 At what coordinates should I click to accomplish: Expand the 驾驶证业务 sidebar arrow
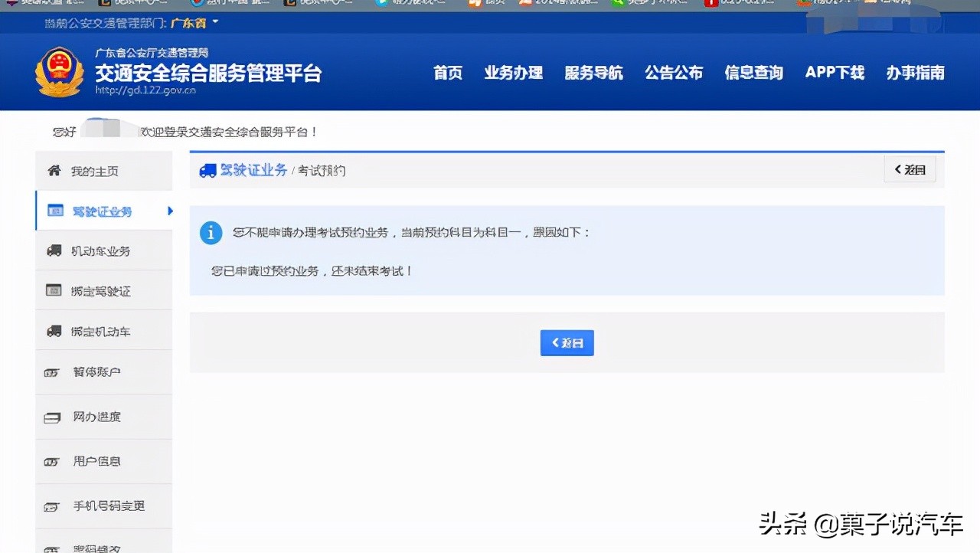tap(170, 211)
